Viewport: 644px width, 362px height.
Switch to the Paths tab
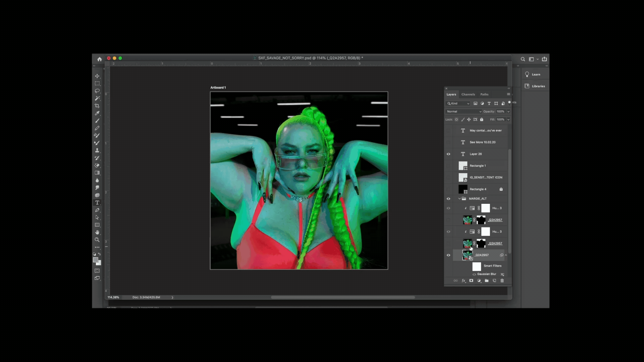click(x=484, y=95)
